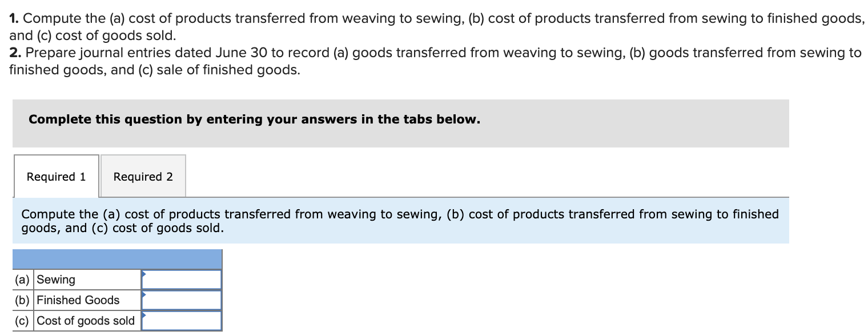This screenshot has height=335, width=868.
Task: Click the blue table header cell
Action: (x=117, y=259)
